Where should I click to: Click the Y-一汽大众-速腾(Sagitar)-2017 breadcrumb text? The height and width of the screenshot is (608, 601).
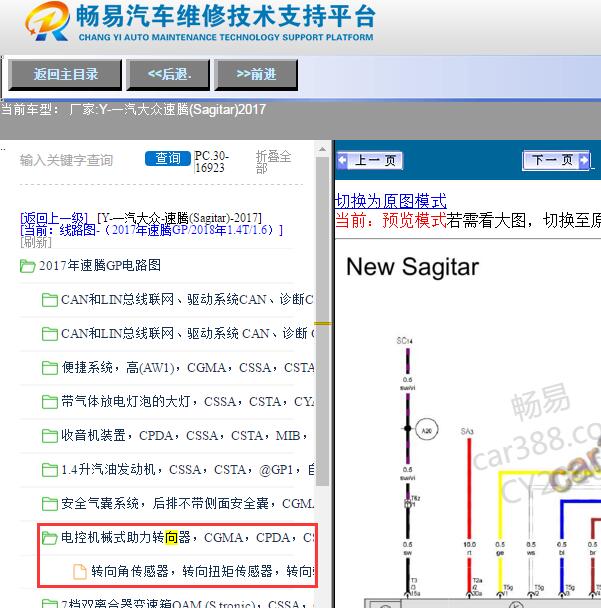pos(180,218)
